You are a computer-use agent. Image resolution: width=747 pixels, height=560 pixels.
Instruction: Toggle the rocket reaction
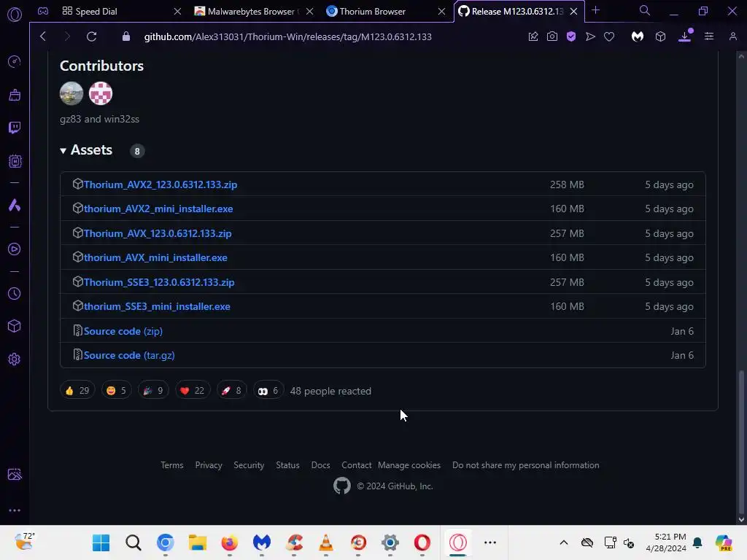click(231, 391)
